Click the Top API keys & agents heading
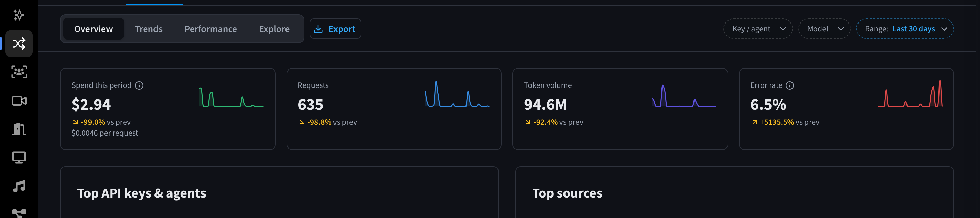Viewport: 980px width, 218px height. (x=142, y=193)
